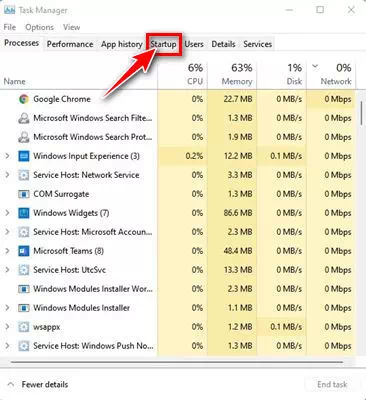
Task: Click the Windows Input Experience icon
Action: (x=24, y=156)
